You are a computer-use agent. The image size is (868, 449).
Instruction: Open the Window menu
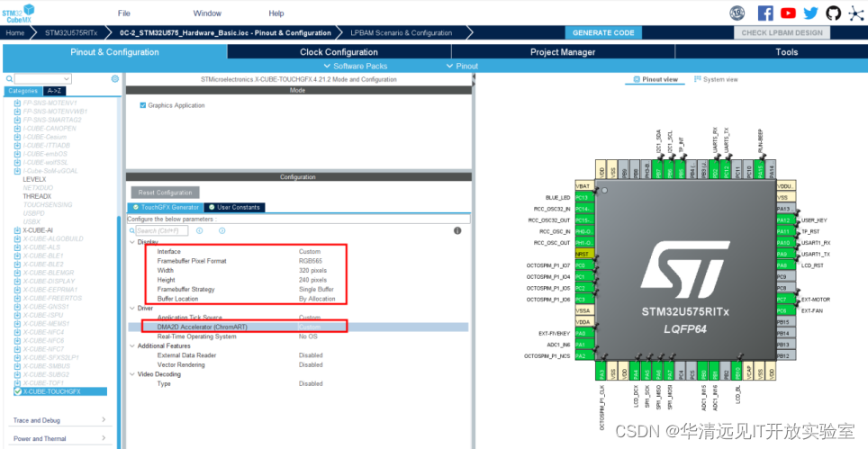pos(207,13)
